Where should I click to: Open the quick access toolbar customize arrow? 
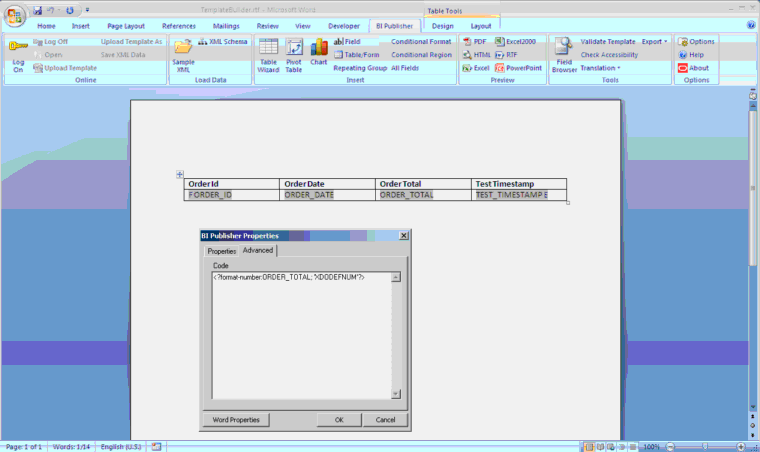point(87,10)
